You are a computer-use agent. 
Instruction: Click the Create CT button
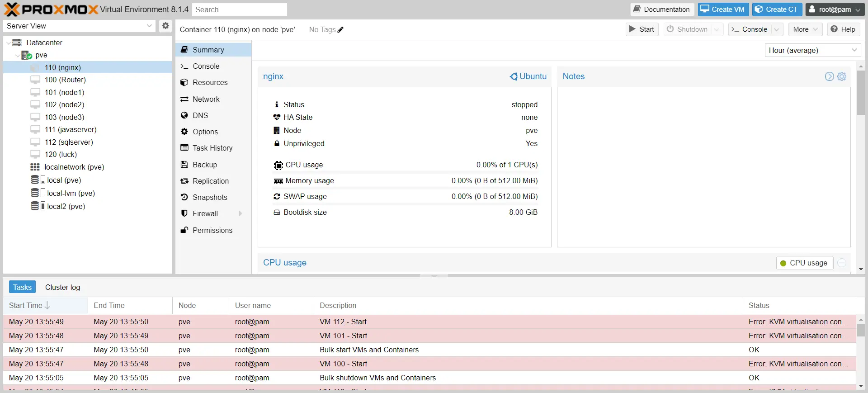point(778,9)
